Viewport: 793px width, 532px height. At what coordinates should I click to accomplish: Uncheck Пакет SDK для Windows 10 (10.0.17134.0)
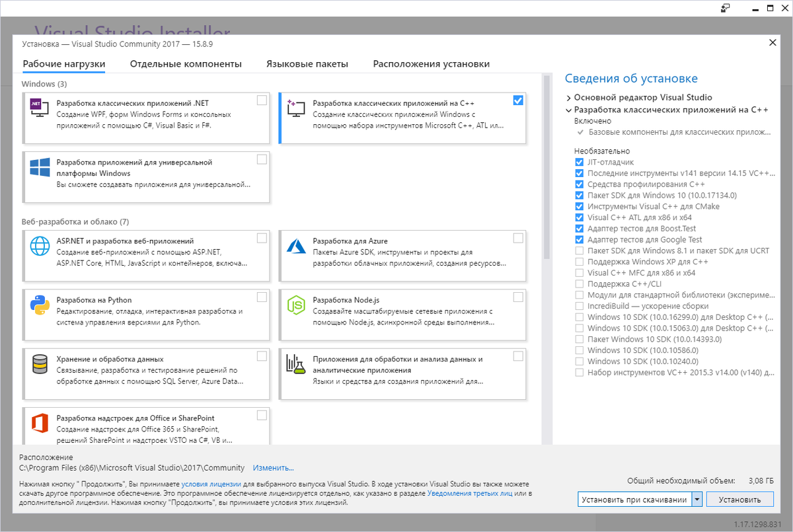click(580, 196)
